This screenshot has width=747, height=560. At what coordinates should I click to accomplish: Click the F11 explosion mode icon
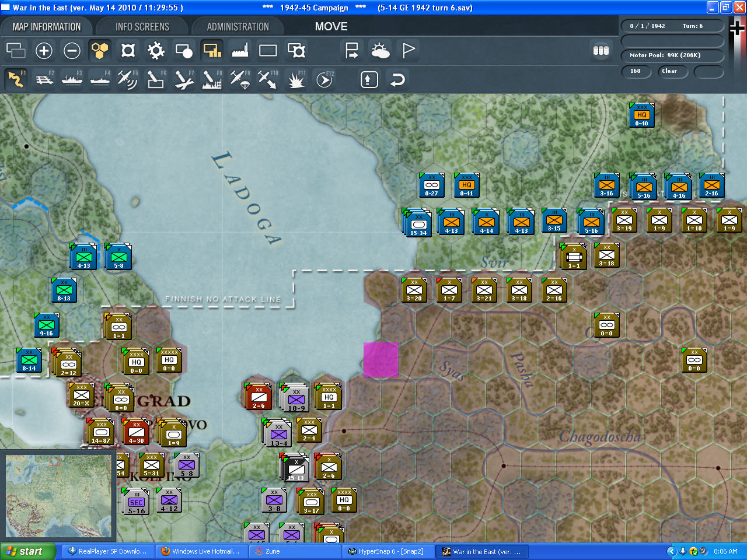click(x=296, y=79)
